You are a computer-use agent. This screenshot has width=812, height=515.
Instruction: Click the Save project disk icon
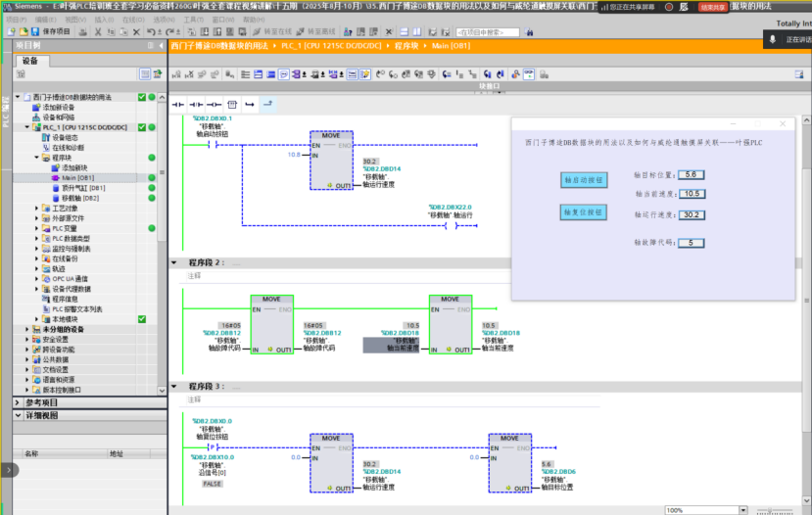pyautogui.click(x=35, y=32)
